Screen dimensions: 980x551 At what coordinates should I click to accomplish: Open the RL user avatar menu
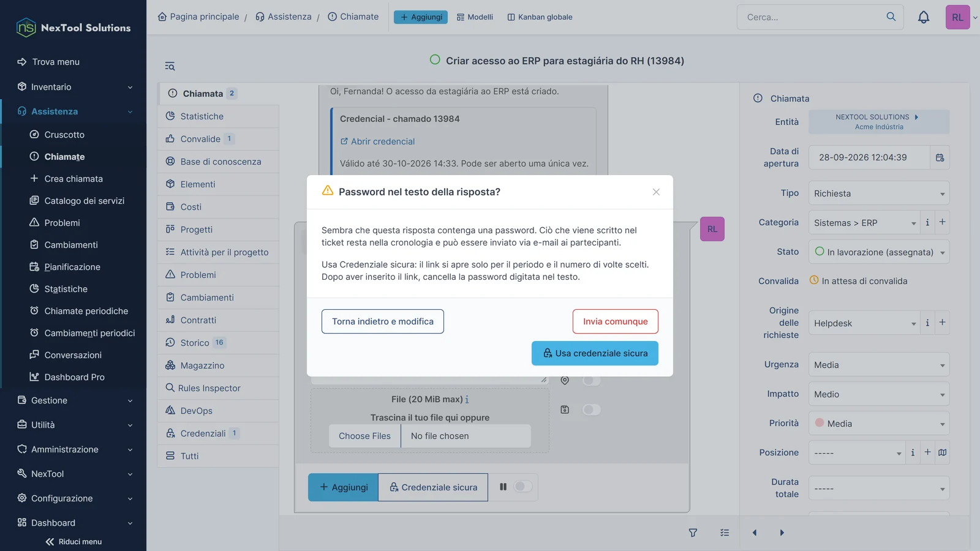tap(958, 17)
